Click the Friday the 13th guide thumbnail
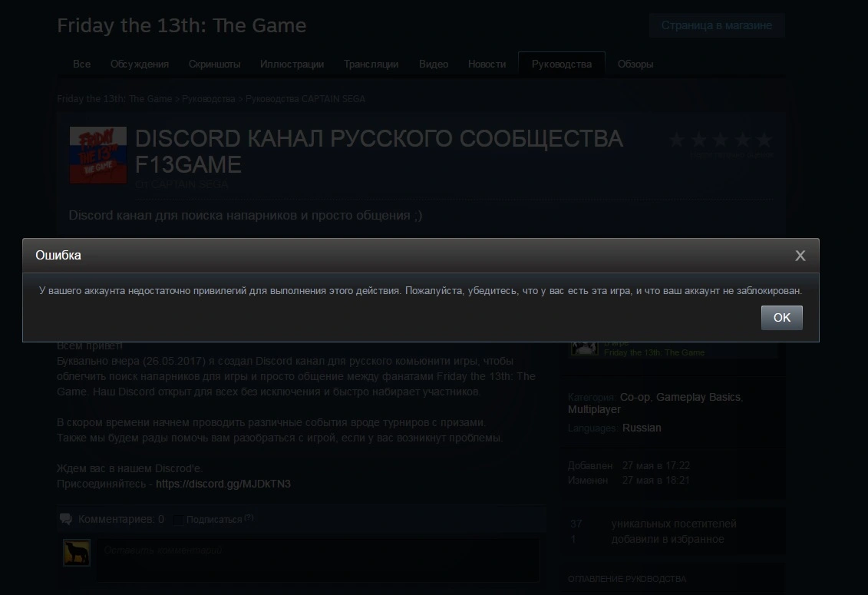Viewport: 868px width, 595px height. click(98, 155)
